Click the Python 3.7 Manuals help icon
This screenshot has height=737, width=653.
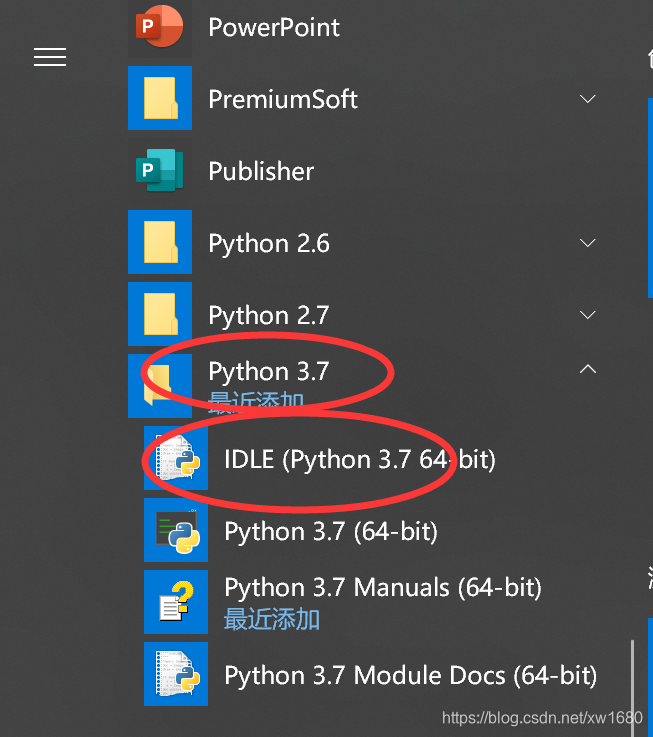point(176,602)
